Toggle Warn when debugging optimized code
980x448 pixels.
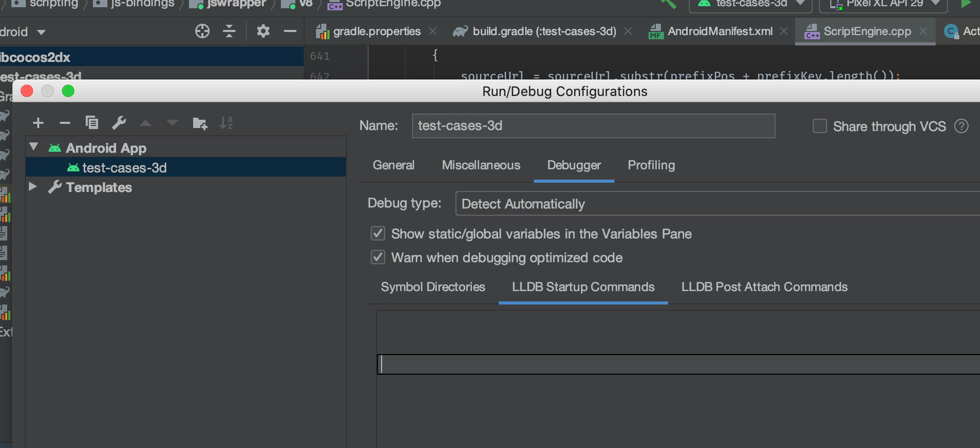[378, 257]
